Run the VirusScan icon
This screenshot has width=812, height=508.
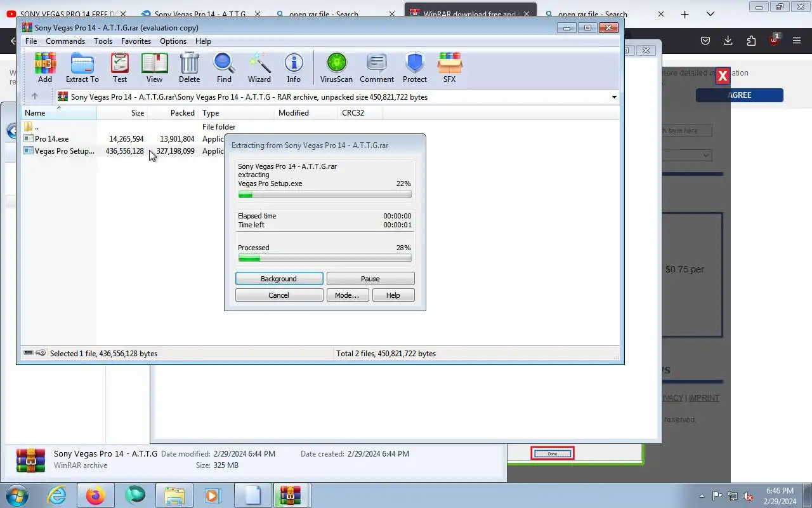(336, 68)
